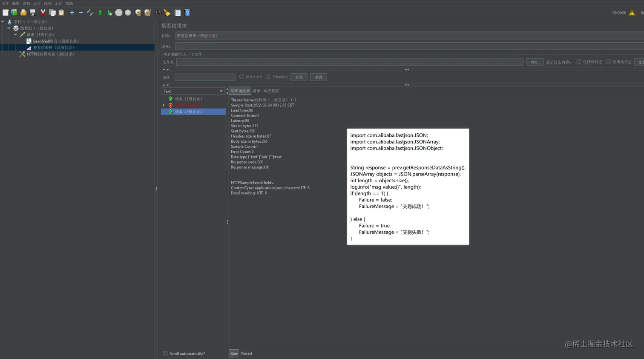Expand the failed red request result
This screenshot has height=359, width=644.
(164, 105)
